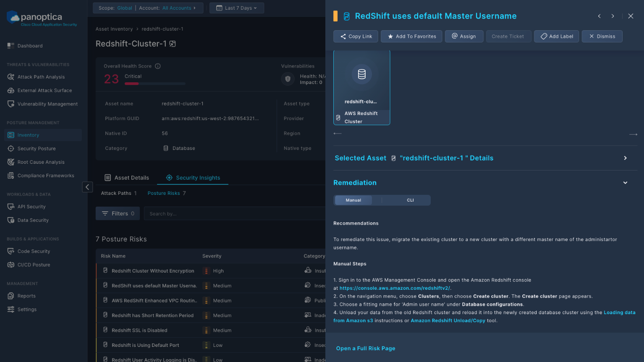Open Attack Path Analysis

point(41,77)
